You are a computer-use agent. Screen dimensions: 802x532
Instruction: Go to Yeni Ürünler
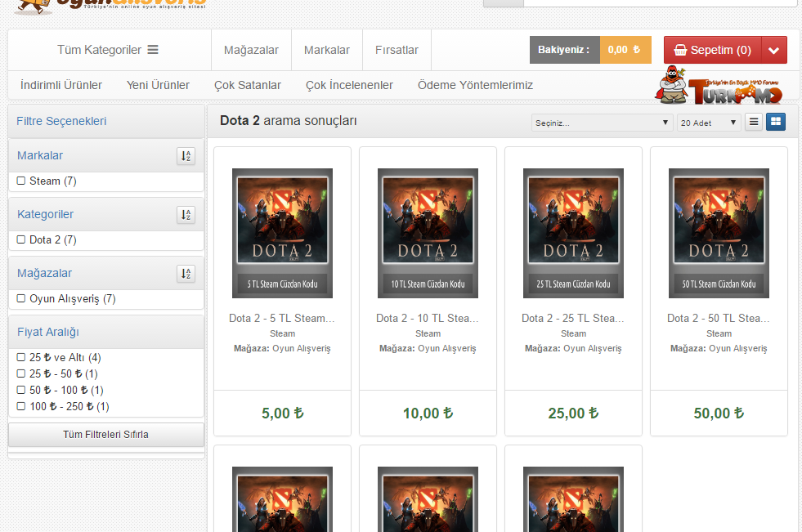point(158,85)
